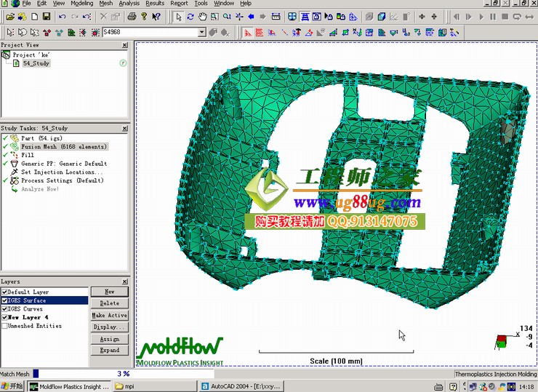Click the Loop animation icon
538x392 pixels.
coord(517,17)
